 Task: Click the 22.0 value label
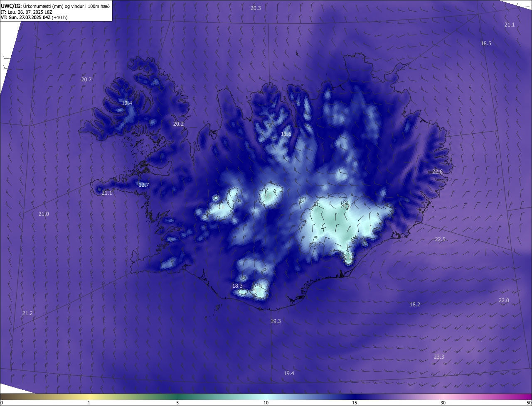coord(504,300)
